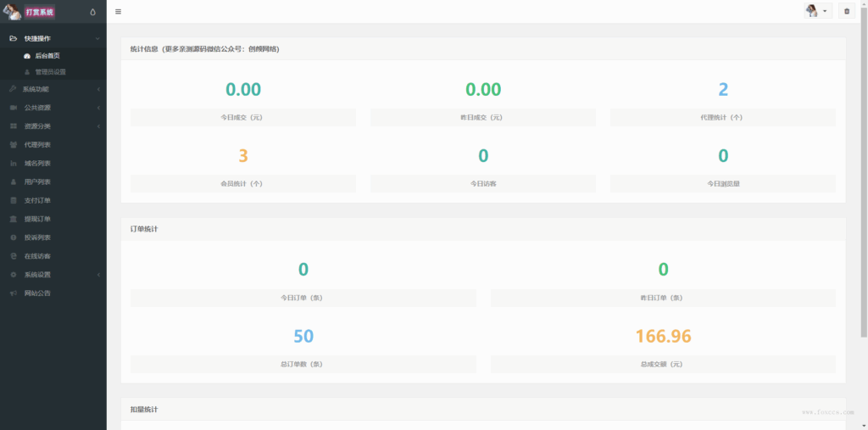
Task: Open 管理员设置 from the sidebar
Action: coord(50,72)
